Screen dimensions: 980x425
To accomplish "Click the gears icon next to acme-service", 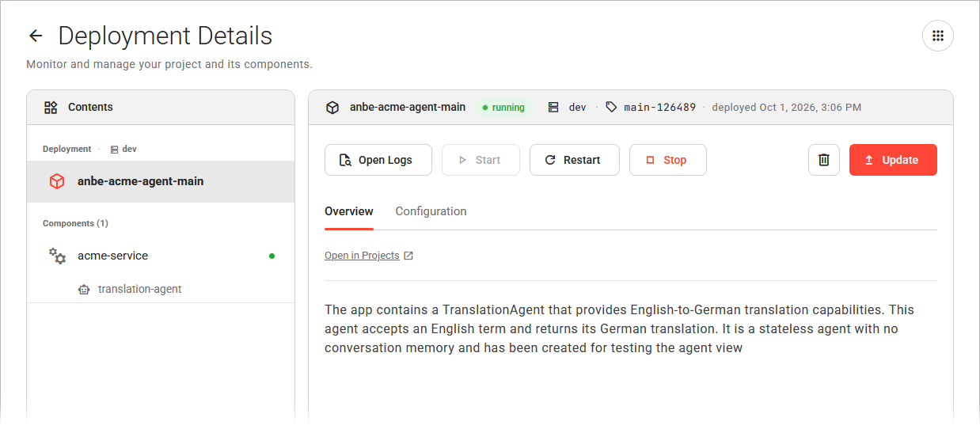I will (57, 256).
